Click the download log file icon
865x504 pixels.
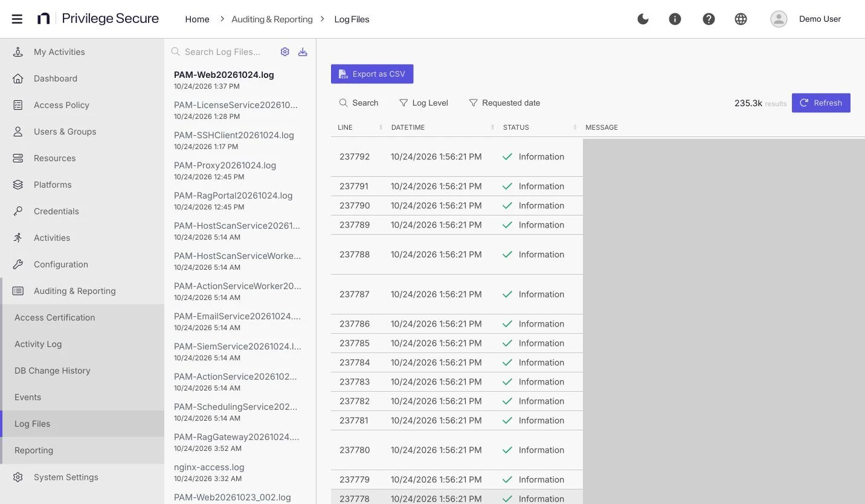tap(303, 52)
